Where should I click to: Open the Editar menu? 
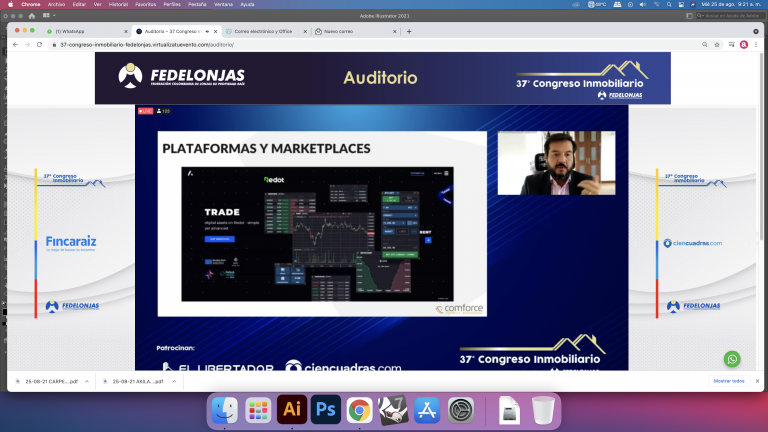pyautogui.click(x=79, y=4)
